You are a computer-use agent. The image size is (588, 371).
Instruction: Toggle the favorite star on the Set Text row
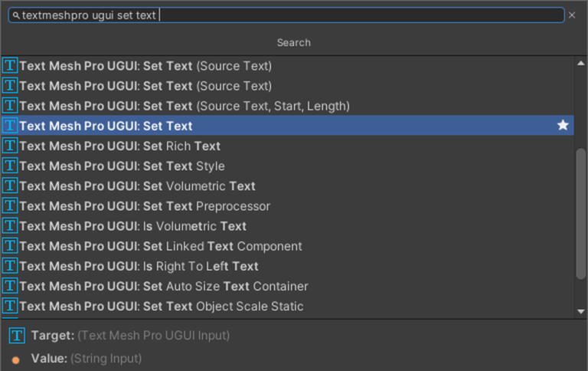pos(563,125)
